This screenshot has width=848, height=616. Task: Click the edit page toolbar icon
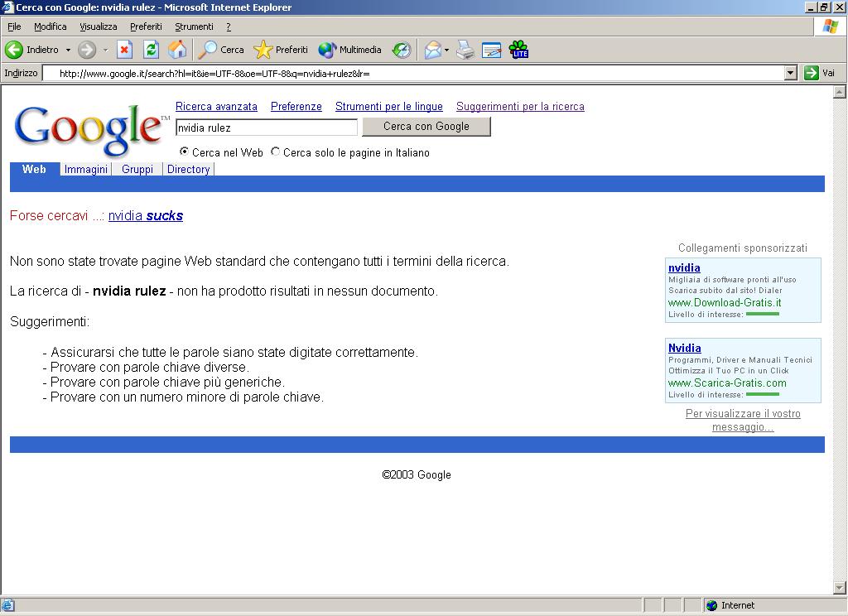[x=491, y=50]
